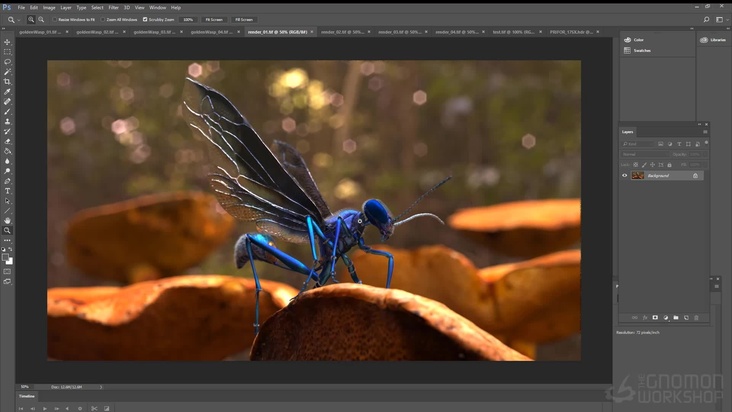Toggle shape layer filter icon
This screenshot has width=732, height=412.
point(688,144)
